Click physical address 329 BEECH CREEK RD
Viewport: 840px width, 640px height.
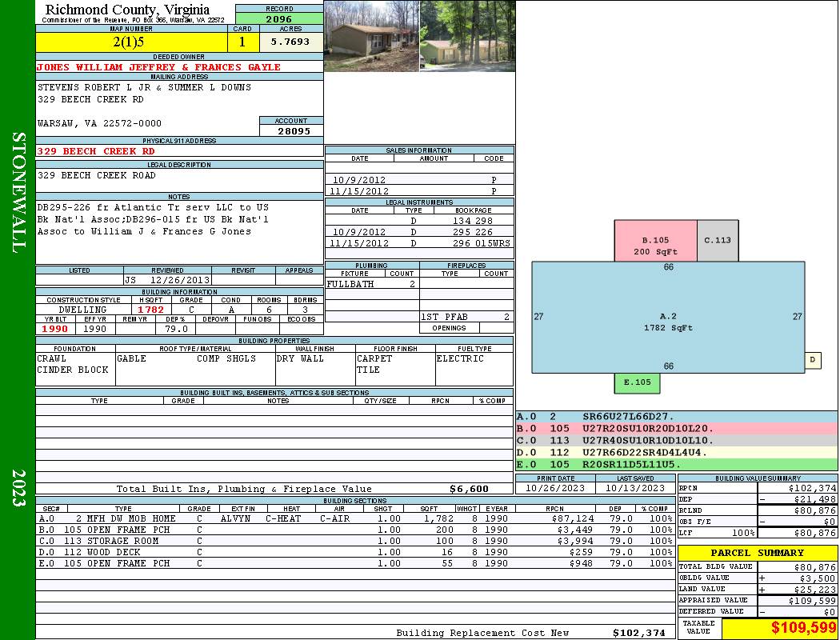coord(96,151)
